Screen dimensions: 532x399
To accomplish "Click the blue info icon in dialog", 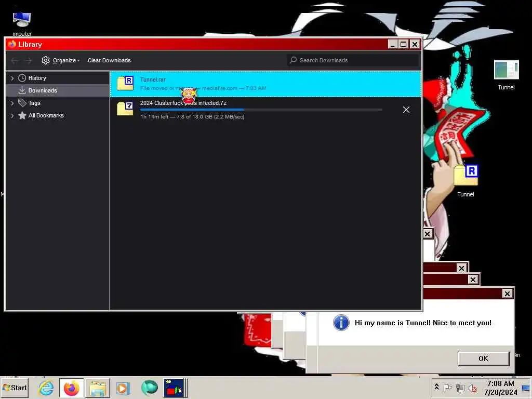I will (341, 323).
